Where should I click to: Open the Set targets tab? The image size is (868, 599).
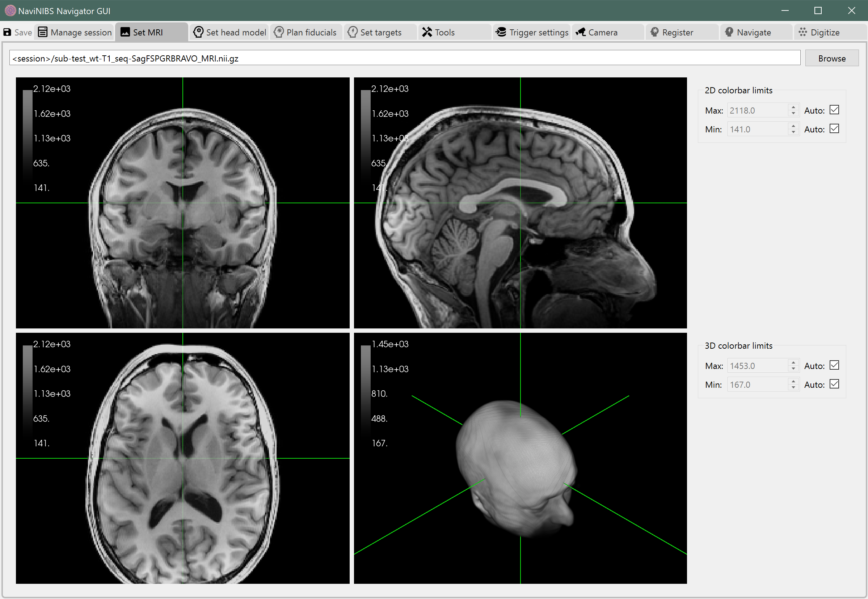(x=380, y=32)
